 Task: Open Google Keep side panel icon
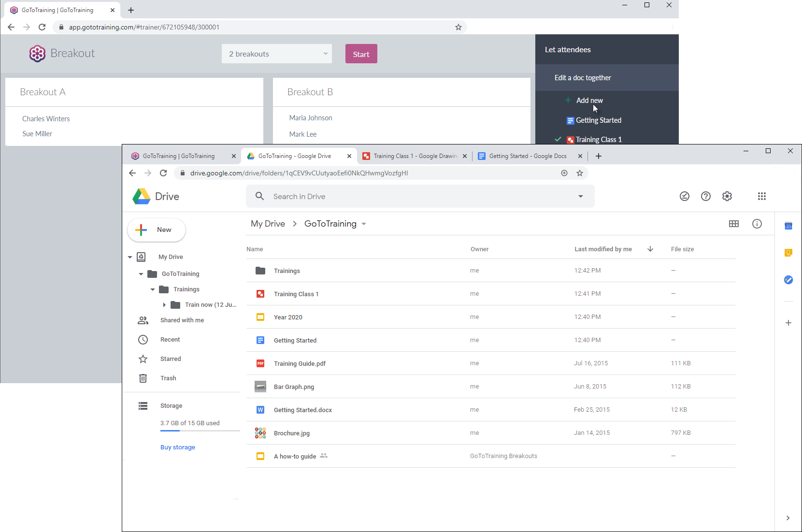point(788,253)
